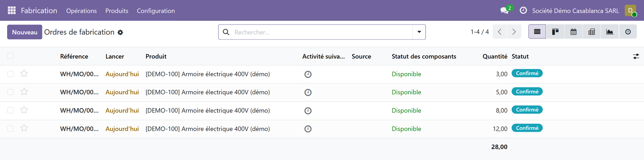The height and width of the screenshot is (160, 644).
Task: Click the 1-4 / 4 pager counter
Action: (480, 32)
